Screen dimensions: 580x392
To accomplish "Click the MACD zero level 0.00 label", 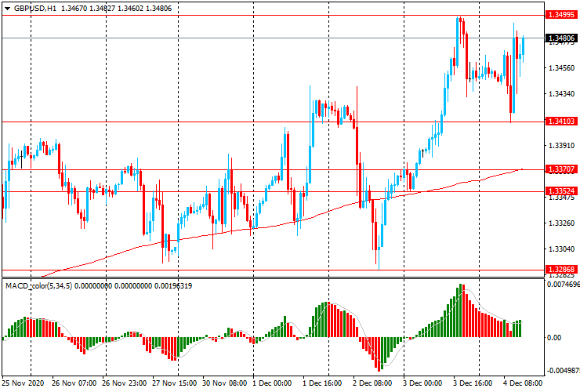I will [555, 337].
